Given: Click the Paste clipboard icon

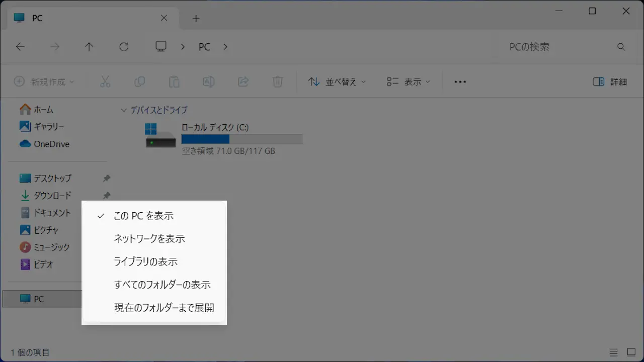Looking at the screenshot, I should click(174, 82).
